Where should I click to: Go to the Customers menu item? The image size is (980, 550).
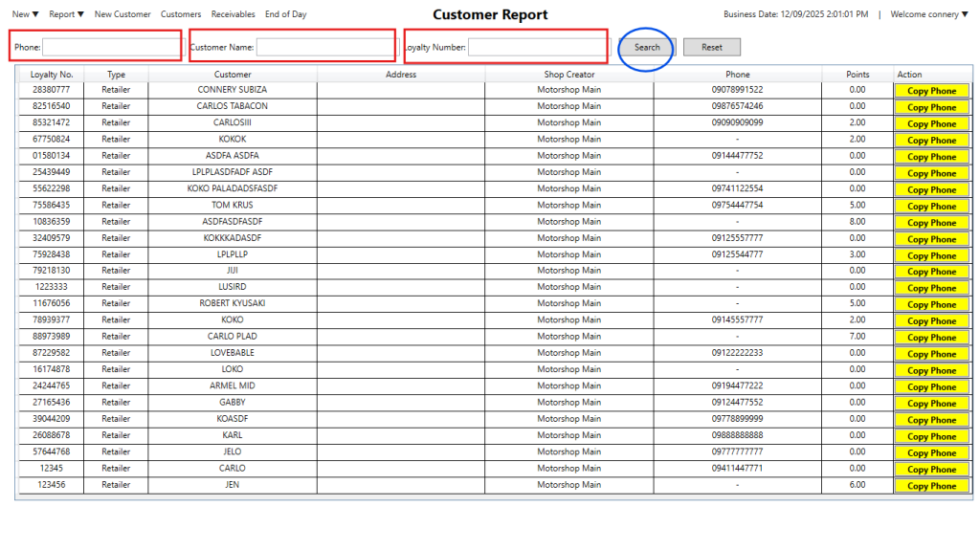pyautogui.click(x=181, y=14)
